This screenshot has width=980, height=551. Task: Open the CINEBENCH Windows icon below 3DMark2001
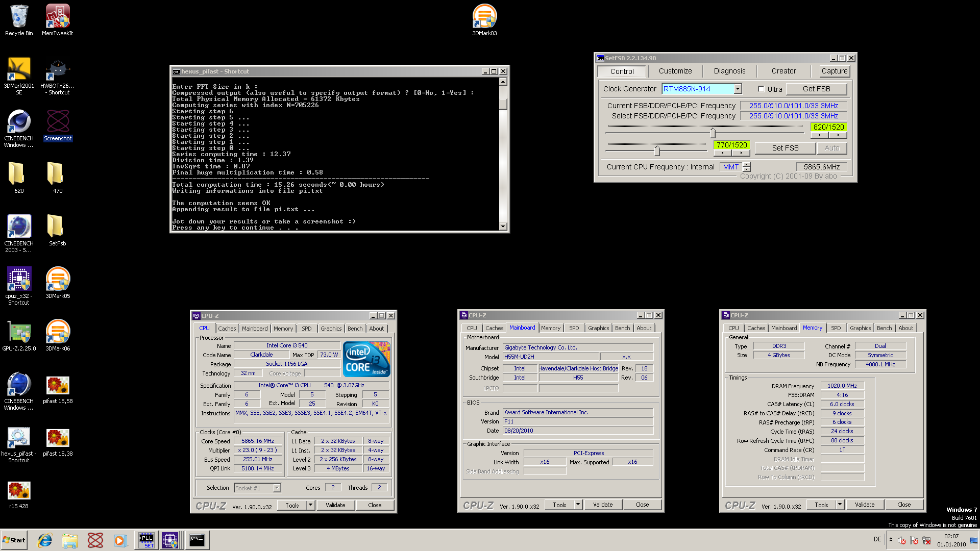(19, 129)
